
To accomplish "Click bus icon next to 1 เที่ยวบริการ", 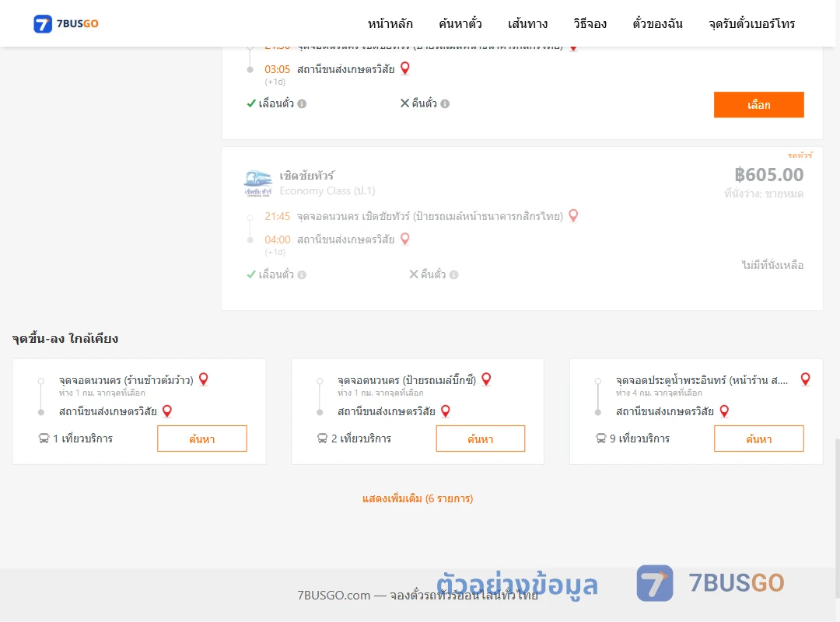I will [44, 439].
